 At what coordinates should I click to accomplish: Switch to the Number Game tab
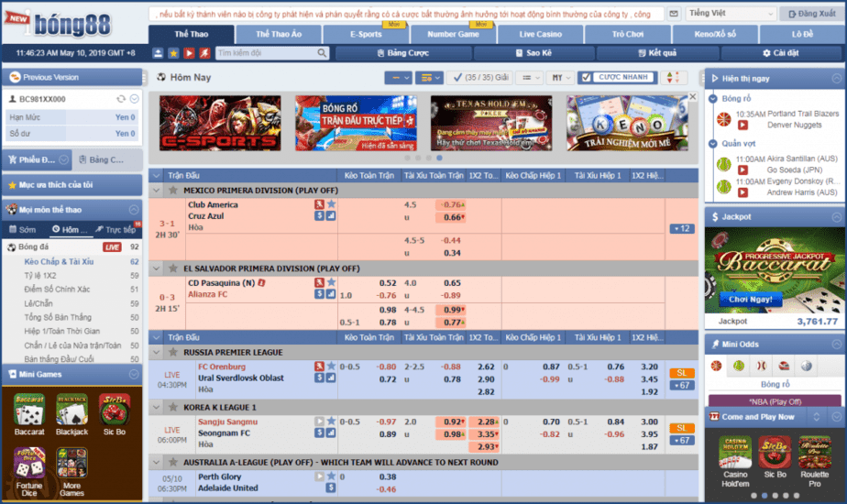pyautogui.click(x=453, y=34)
